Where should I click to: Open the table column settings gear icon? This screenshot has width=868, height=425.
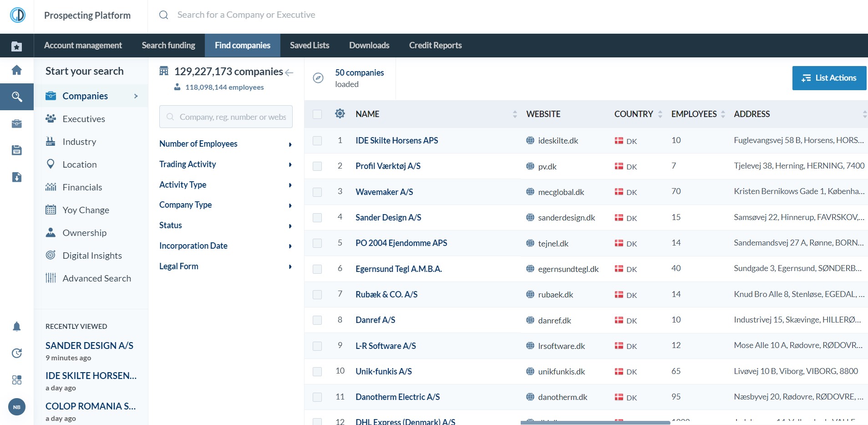(x=340, y=114)
